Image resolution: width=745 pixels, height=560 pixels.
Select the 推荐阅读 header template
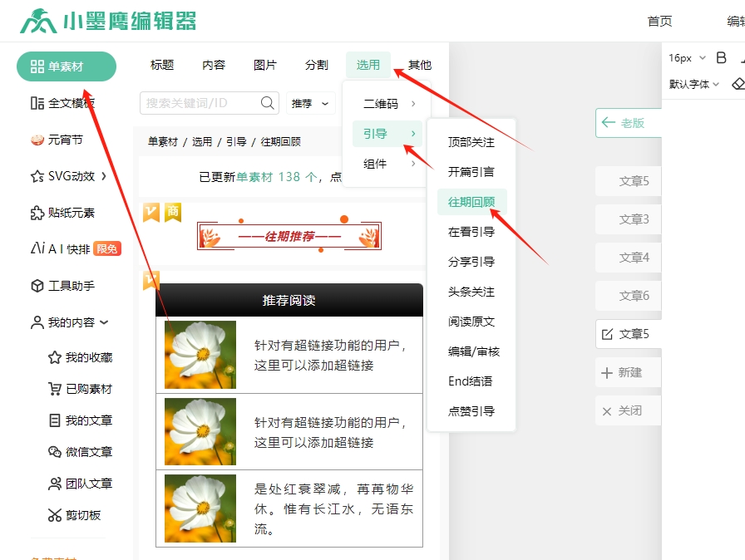point(289,300)
